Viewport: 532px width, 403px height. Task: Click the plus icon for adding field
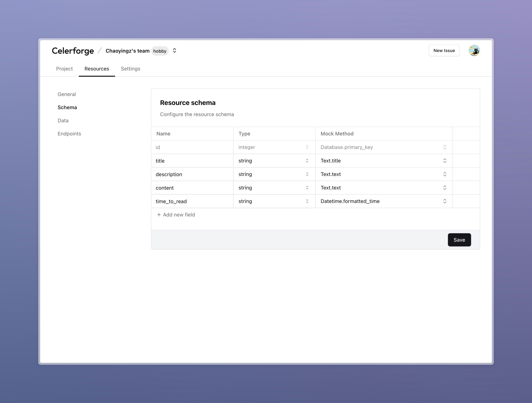(159, 215)
